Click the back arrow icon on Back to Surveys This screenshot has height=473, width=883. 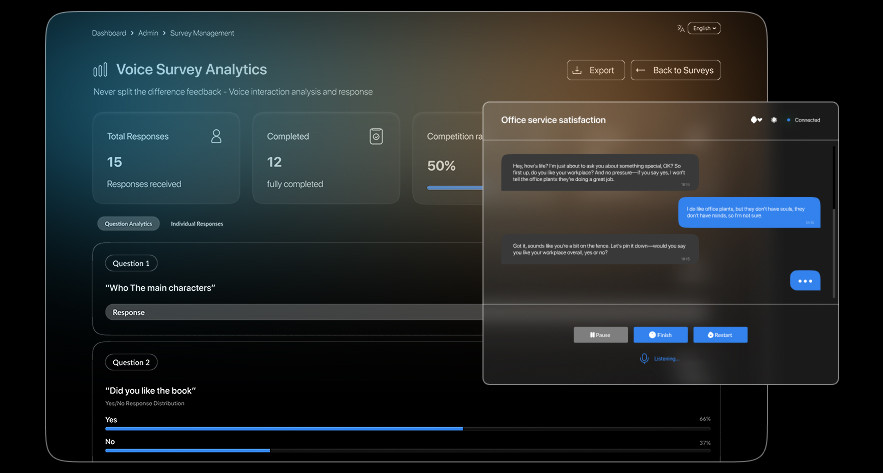click(x=640, y=70)
